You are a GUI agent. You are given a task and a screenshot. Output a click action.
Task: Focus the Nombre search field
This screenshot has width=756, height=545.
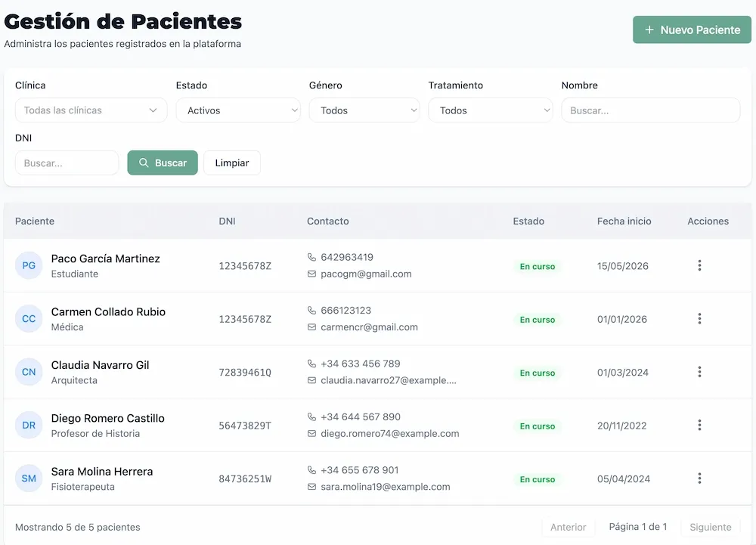[650, 110]
